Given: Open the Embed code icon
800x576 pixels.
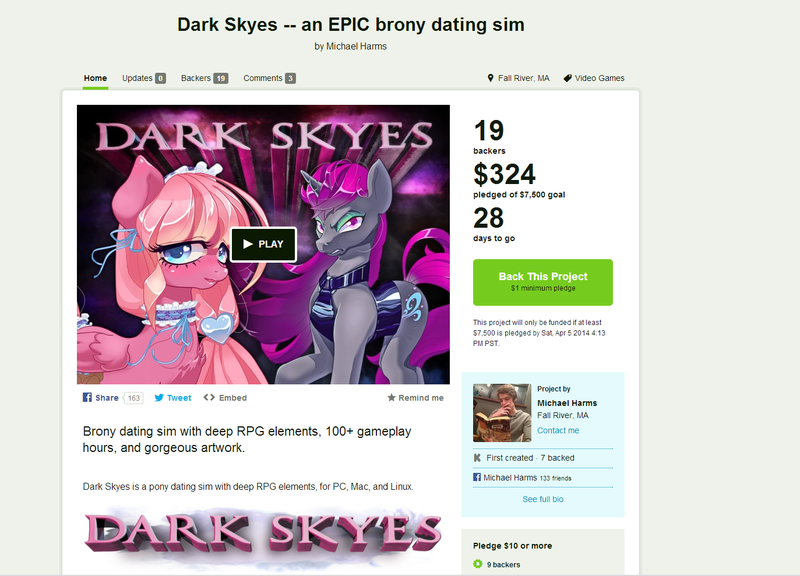Looking at the screenshot, I should coord(209,397).
